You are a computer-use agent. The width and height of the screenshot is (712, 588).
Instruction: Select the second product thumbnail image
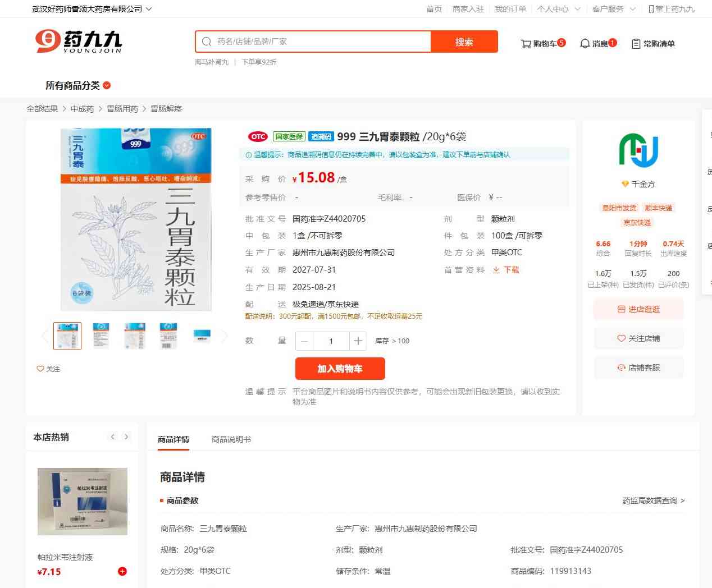point(101,336)
